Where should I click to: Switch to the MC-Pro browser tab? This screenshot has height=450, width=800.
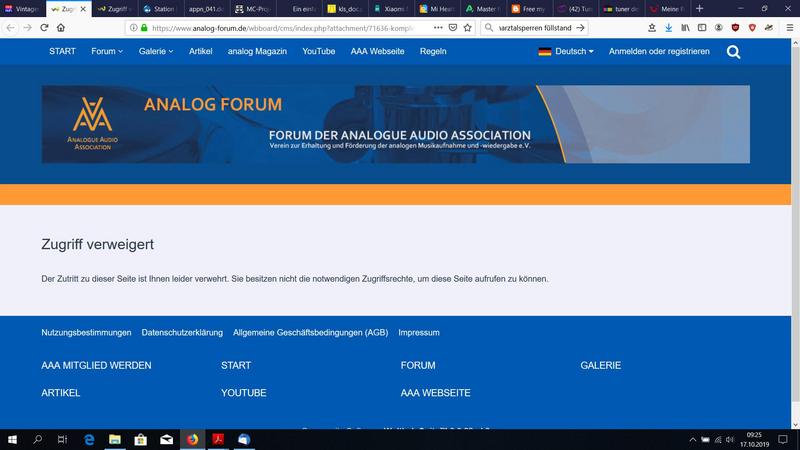252,9
